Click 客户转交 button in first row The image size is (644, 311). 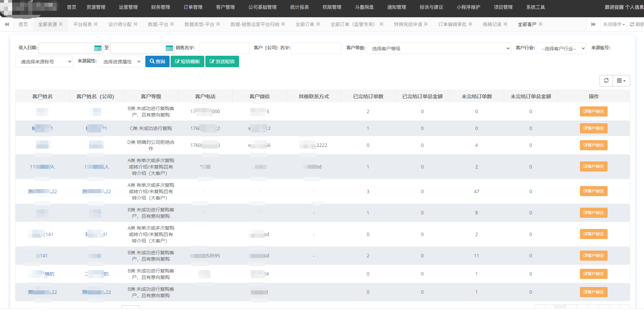coord(593,111)
